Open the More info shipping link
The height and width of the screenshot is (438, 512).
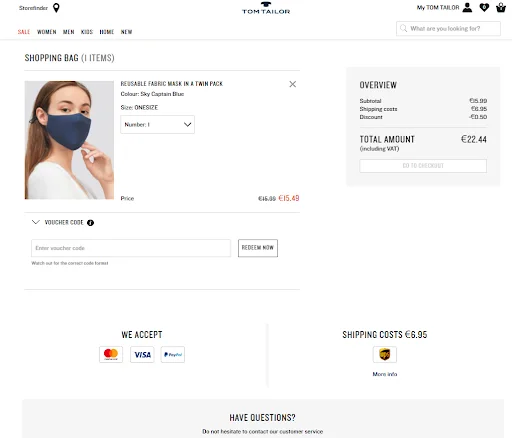385,374
